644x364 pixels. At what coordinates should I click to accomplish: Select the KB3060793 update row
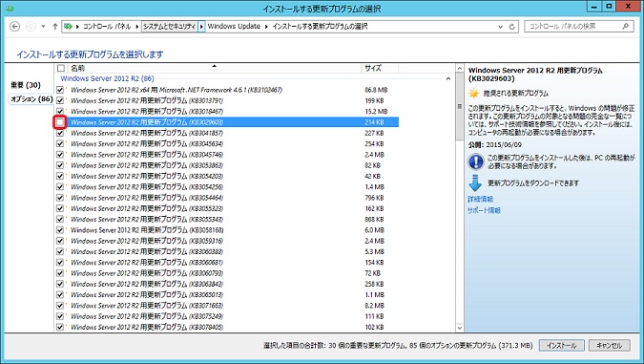[227, 273]
